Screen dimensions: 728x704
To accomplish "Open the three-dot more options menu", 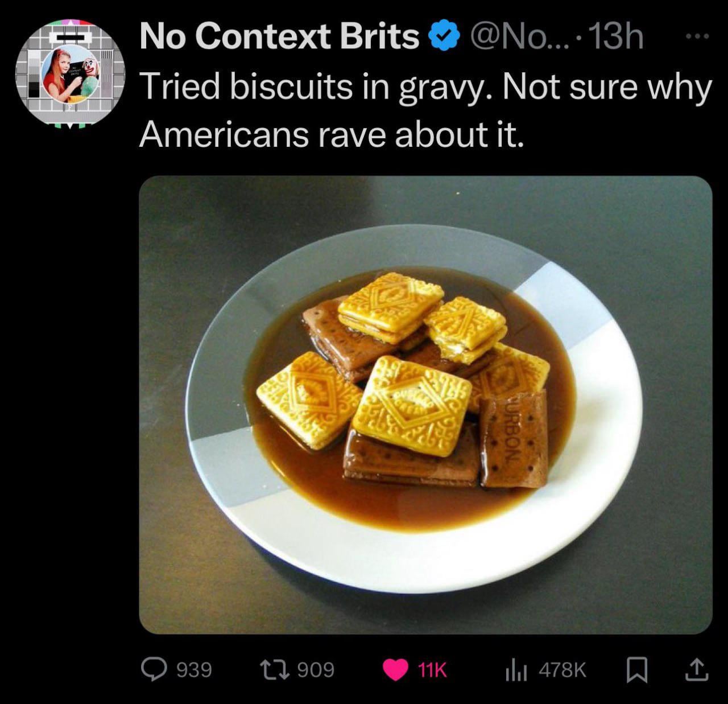I will click(698, 38).
